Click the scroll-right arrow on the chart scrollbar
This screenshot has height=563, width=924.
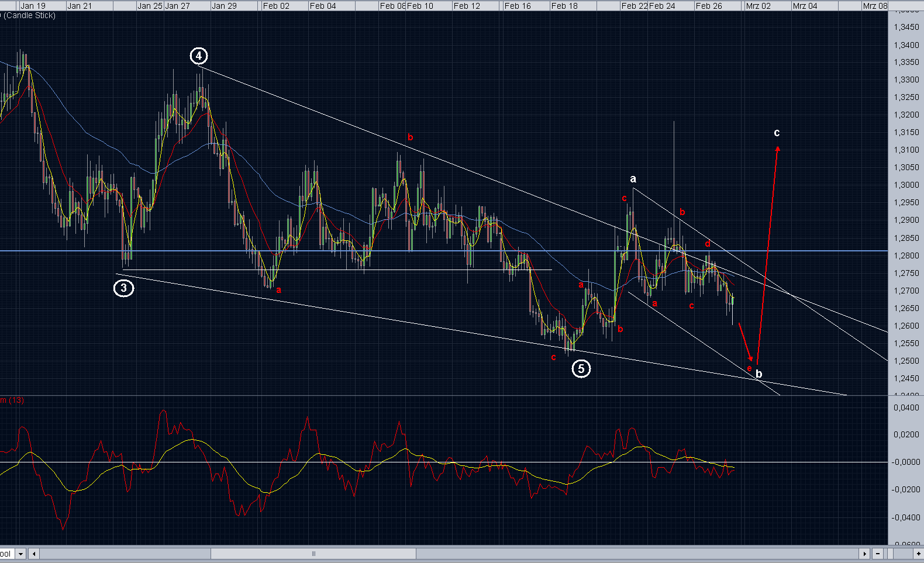[864, 554]
